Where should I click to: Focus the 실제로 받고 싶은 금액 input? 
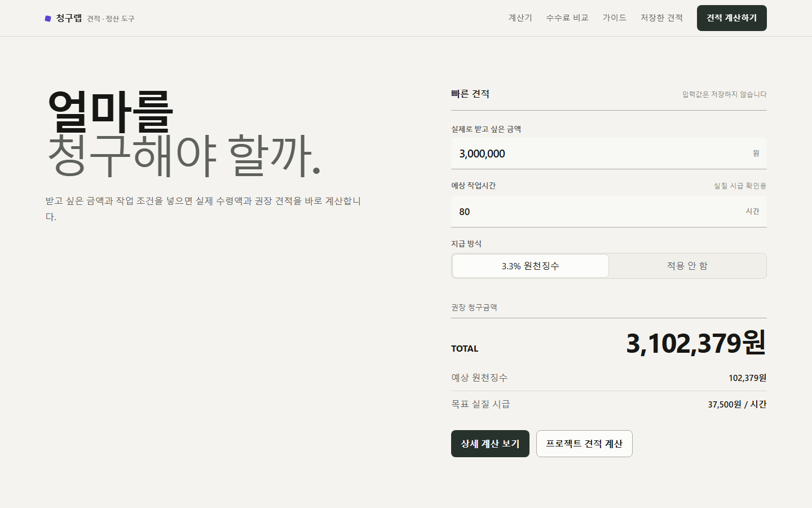click(608, 154)
